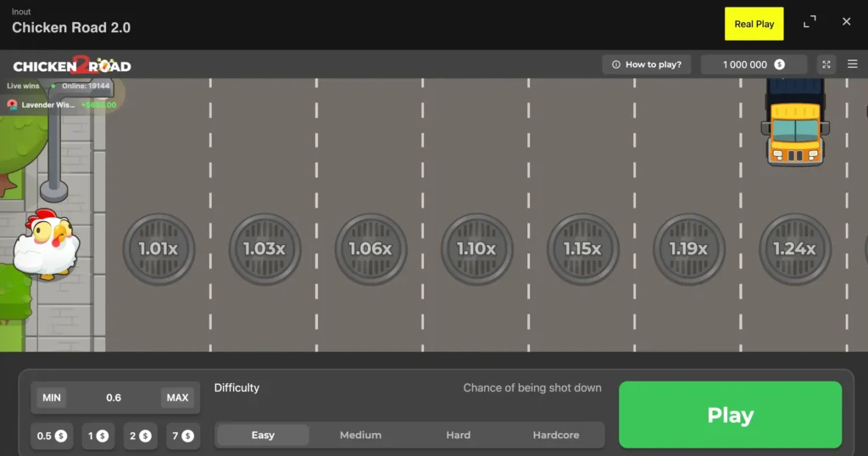
Task: Choose Hard difficulty level
Action: tap(458, 435)
